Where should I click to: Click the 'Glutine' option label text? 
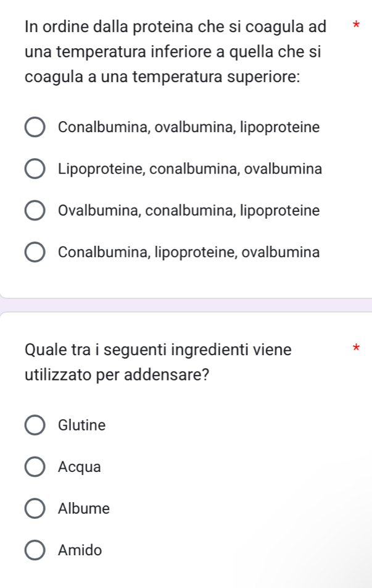point(81,426)
